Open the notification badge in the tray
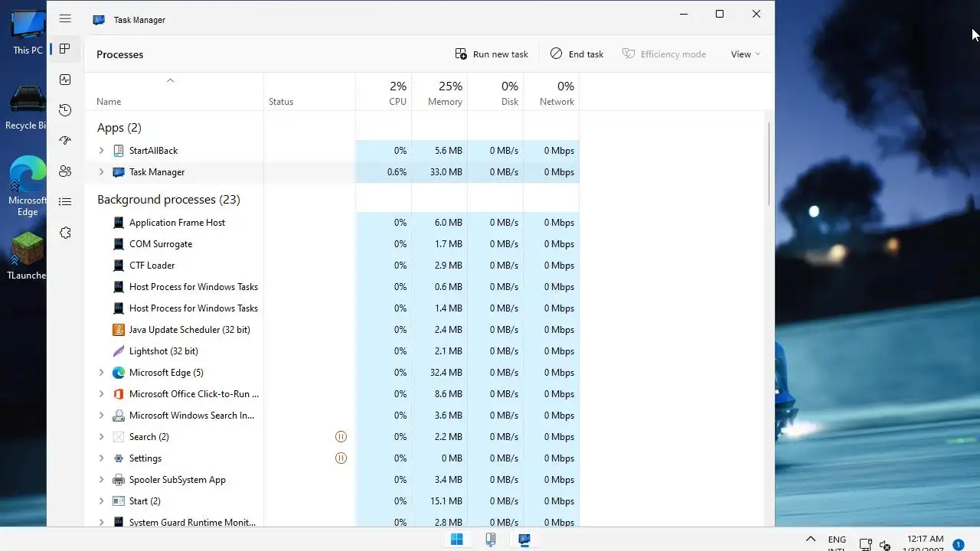 [x=959, y=545]
